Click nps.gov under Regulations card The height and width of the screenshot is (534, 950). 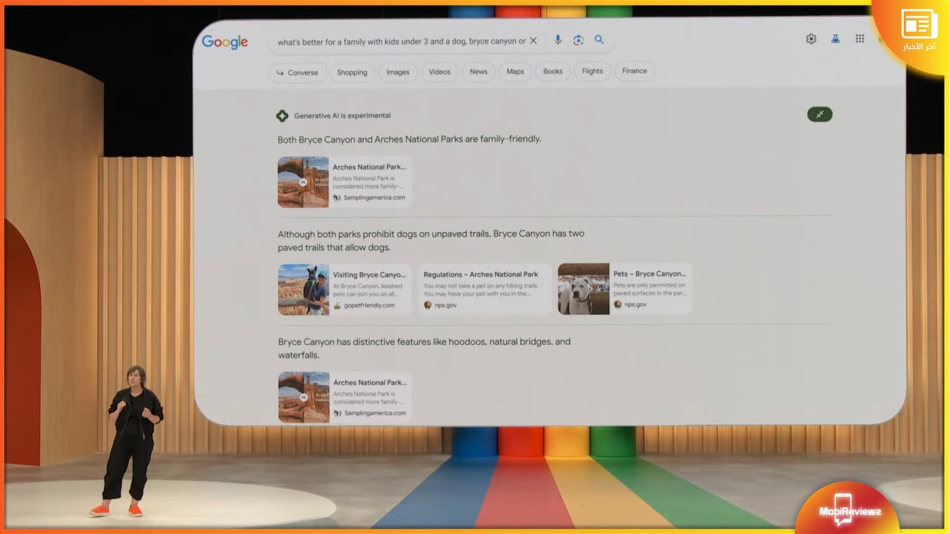[445, 305]
